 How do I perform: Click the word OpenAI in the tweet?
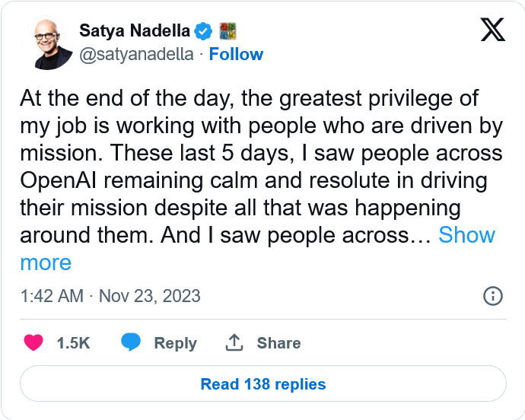59,180
